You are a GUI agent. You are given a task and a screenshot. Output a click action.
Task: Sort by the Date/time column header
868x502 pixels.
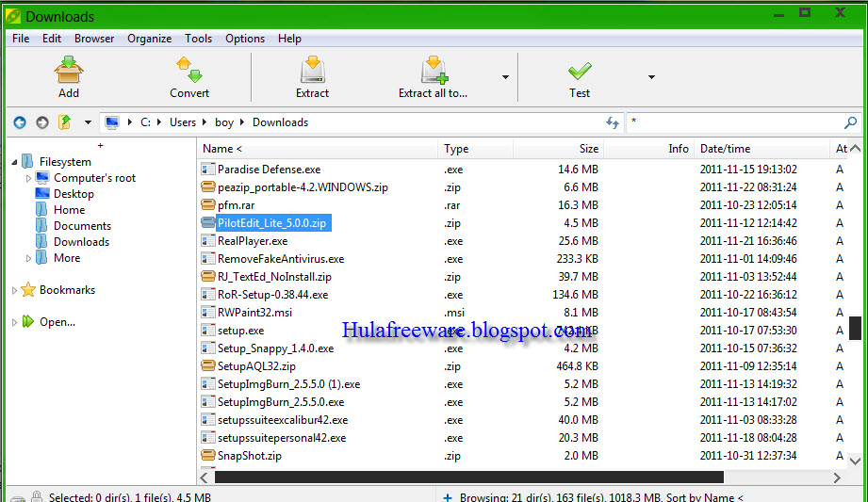(762, 148)
